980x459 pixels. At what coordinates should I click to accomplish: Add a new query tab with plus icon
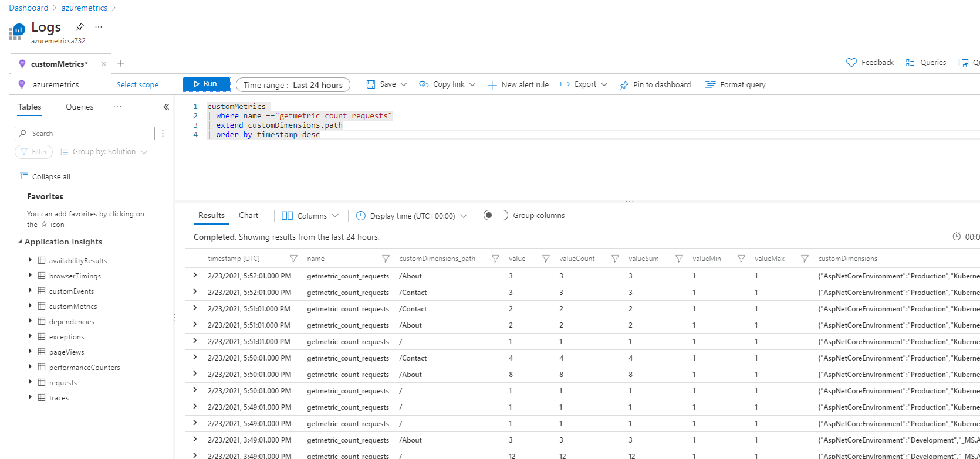(x=121, y=63)
